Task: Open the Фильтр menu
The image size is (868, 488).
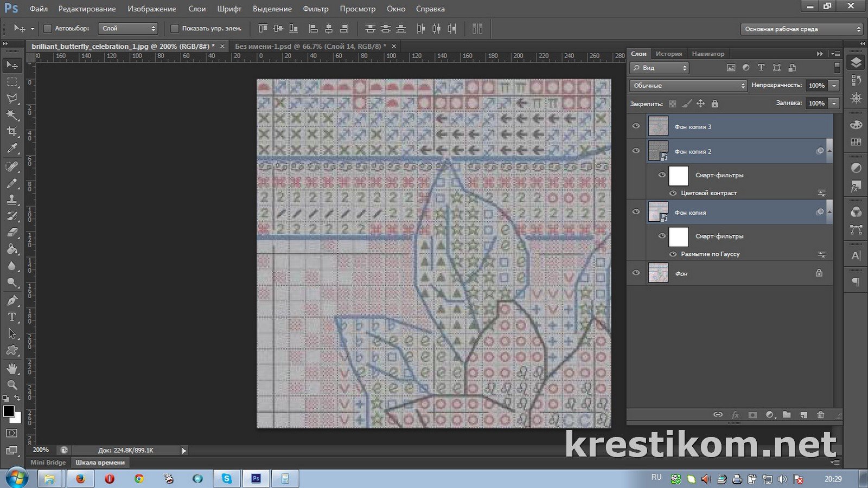Action: tap(315, 9)
